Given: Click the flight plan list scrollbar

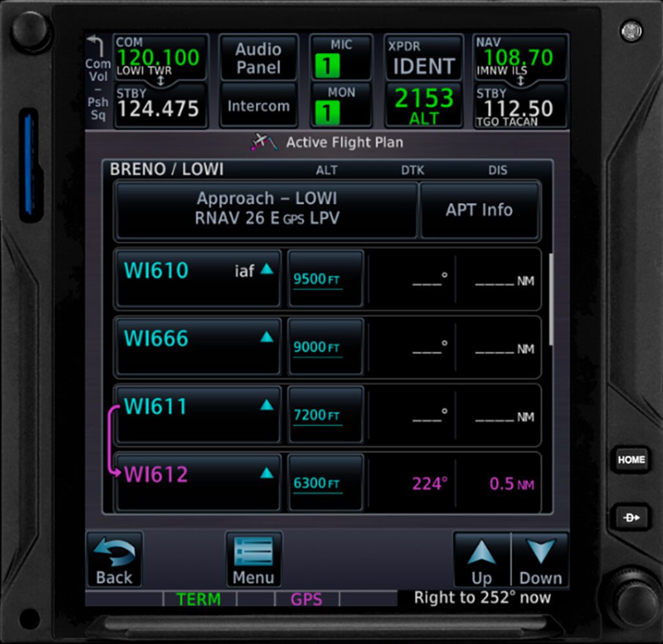Looking at the screenshot, I should point(550,299).
